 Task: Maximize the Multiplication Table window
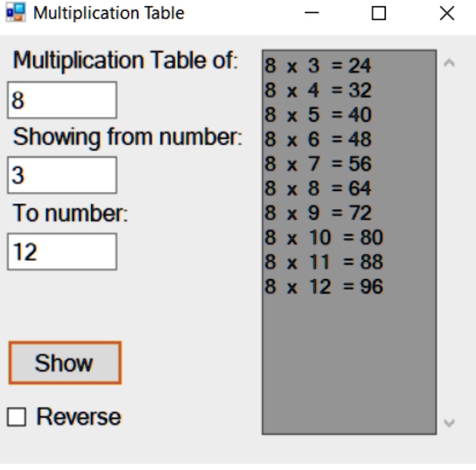[379, 13]
